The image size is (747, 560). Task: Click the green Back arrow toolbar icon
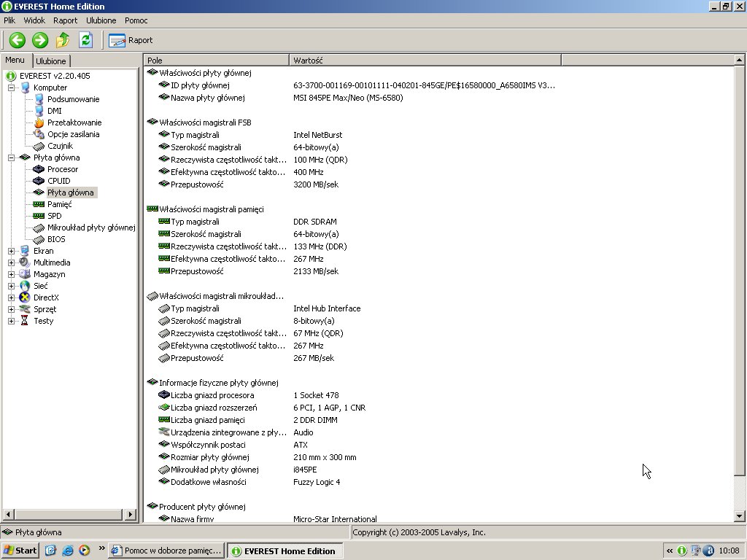18,40
